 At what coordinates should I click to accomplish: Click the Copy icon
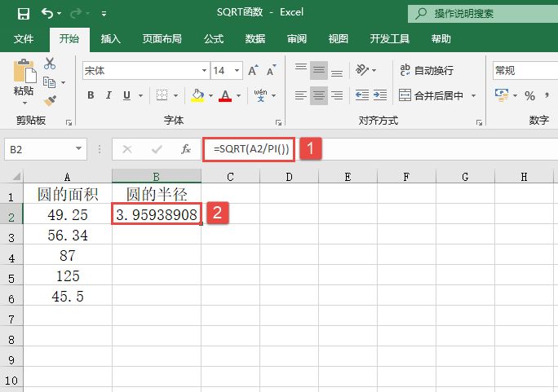[49, 82]
